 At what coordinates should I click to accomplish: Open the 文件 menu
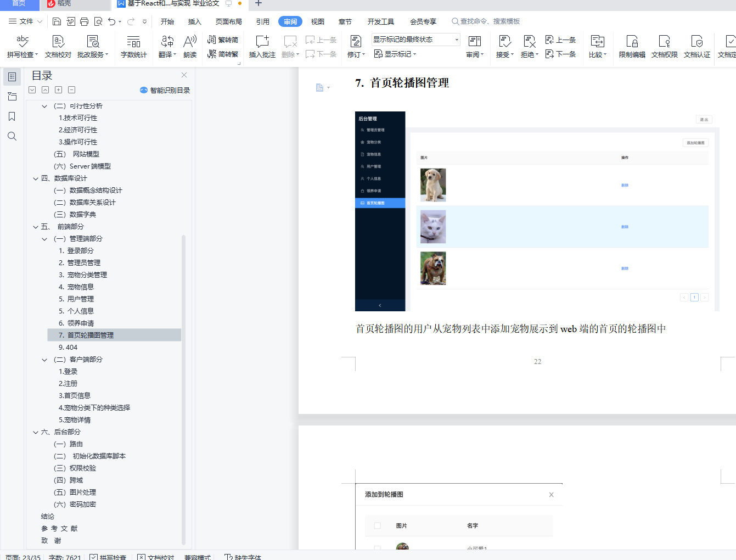[25, 21]
